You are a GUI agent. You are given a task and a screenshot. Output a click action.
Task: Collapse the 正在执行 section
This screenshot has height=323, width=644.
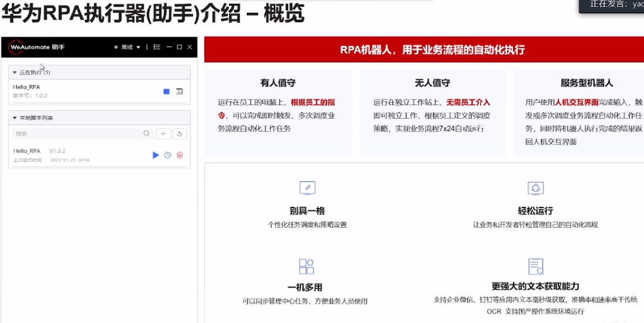point(15,72)
